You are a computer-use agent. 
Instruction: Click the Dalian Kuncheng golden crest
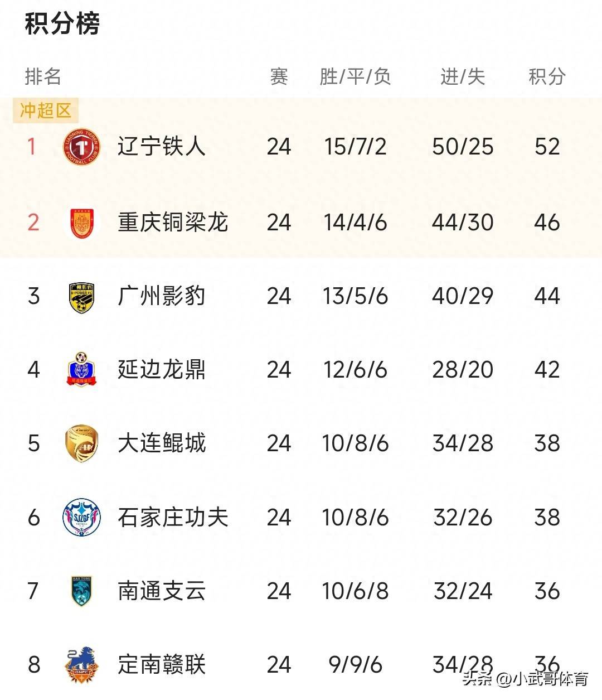pyautogui.click(x=81, y=443)
